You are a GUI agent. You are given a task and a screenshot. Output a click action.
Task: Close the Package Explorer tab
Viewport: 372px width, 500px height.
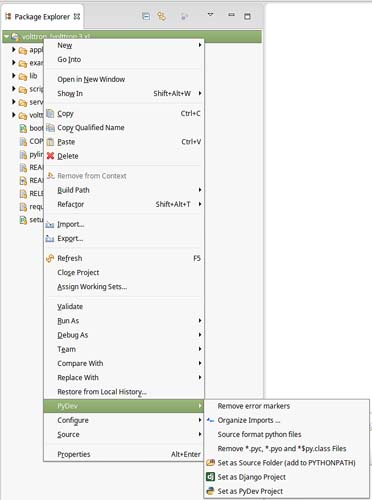[77, 16]
